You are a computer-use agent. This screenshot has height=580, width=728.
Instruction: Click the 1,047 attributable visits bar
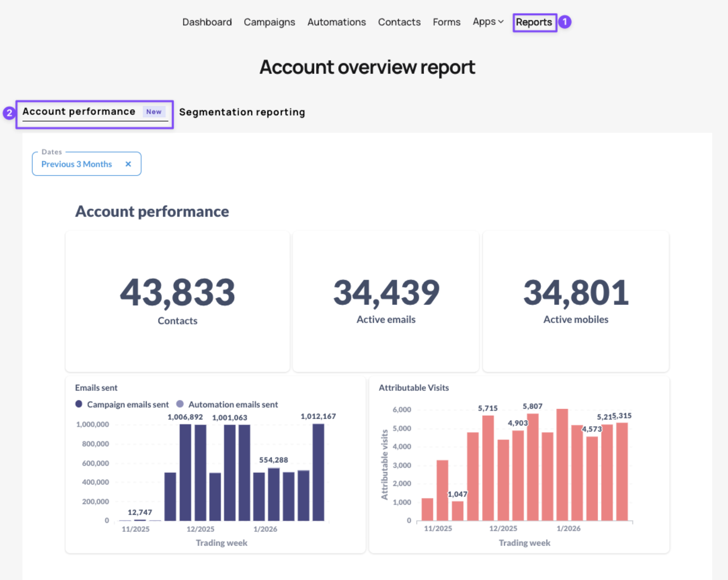(x=457, y=511)
